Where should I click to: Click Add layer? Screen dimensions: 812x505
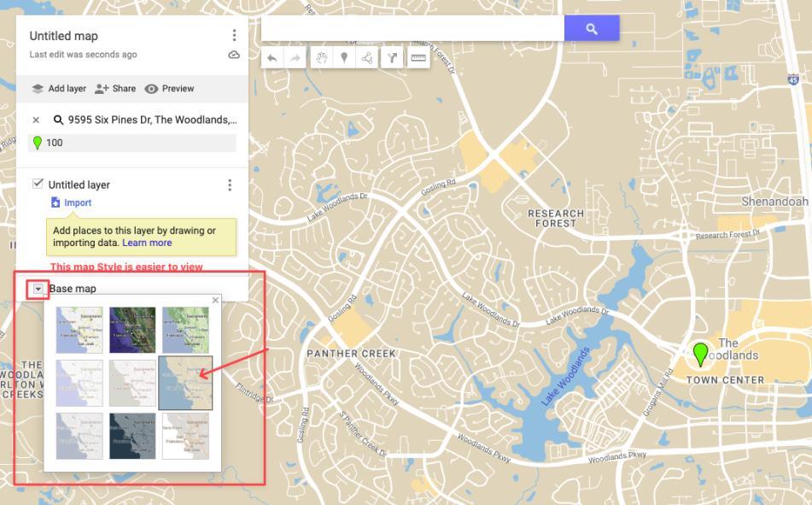point(59,89)
